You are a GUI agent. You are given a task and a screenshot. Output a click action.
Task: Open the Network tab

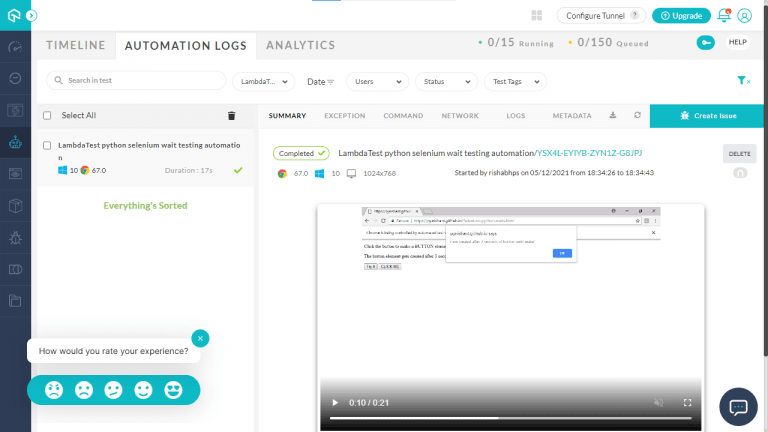460,116
